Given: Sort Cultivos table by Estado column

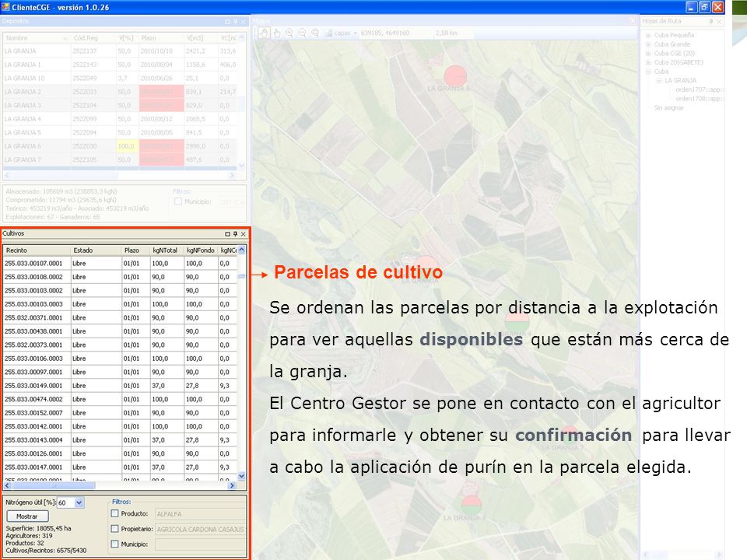Looking at the screenshot, I should point(96,250).
